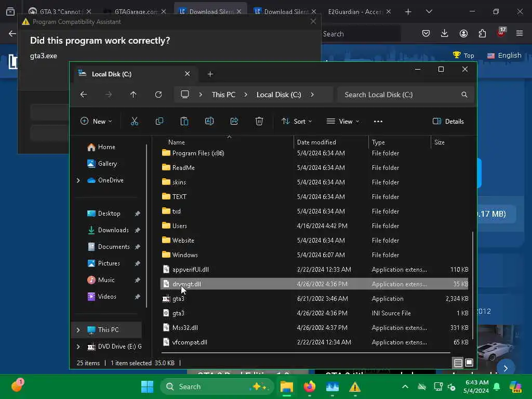
Task: Open Firefox extensions puzzle icon
Action: click(x=482, y=33)
